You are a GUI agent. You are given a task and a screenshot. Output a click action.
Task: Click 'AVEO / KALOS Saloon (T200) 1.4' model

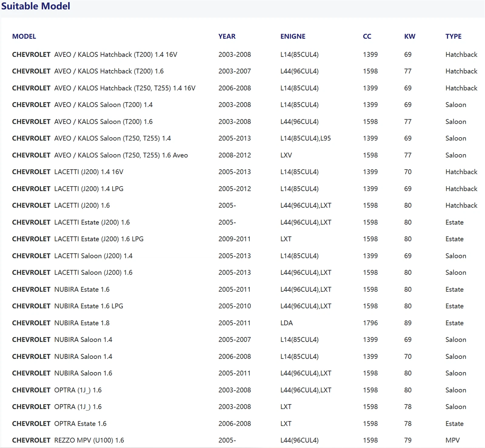[103, 105]
